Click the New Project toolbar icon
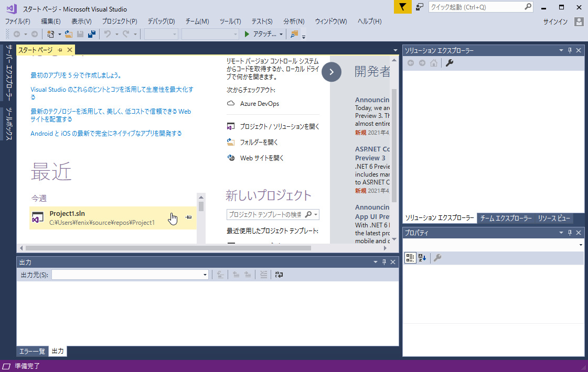The width and height of the screenshot is (588, 372). (x=50, y=34)
